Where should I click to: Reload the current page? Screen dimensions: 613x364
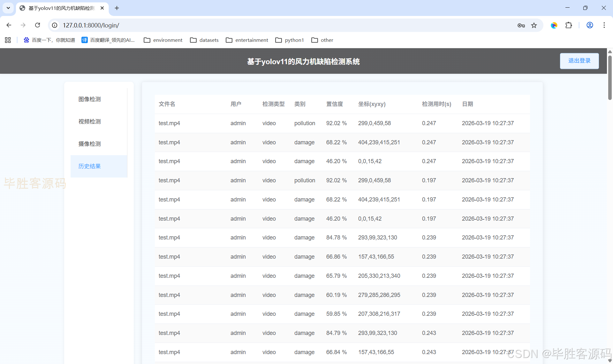pyautogui.click(x=37, y=25)
